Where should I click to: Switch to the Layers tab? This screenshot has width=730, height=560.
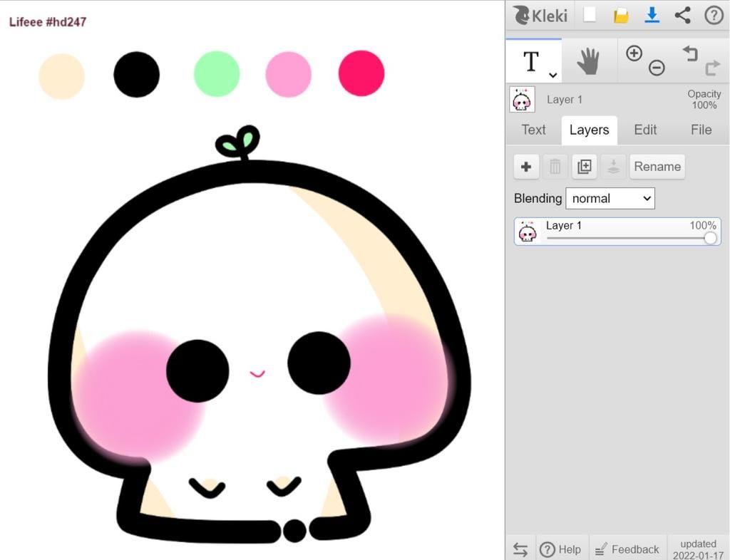pos(589,130)
